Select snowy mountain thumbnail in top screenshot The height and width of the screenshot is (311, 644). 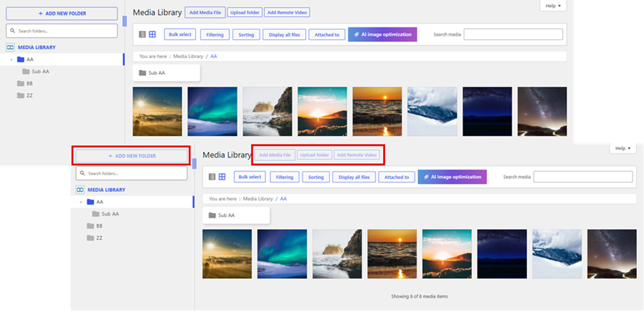432,111
